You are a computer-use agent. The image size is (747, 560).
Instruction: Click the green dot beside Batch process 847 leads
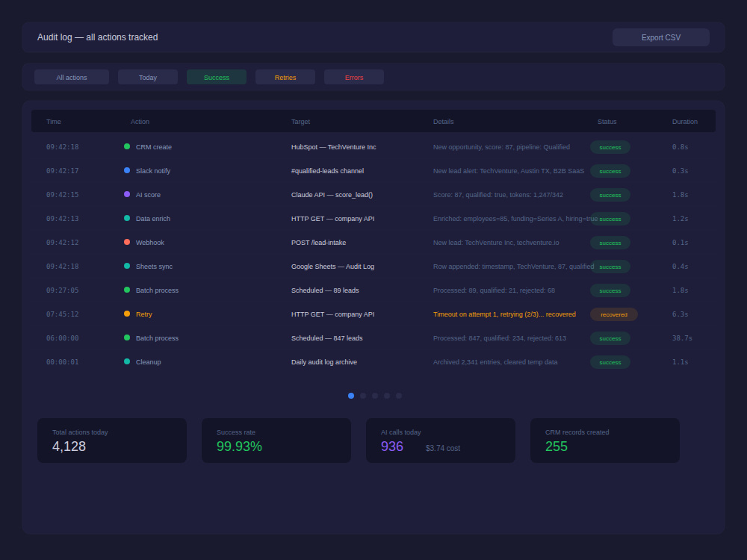pos(127,337)
